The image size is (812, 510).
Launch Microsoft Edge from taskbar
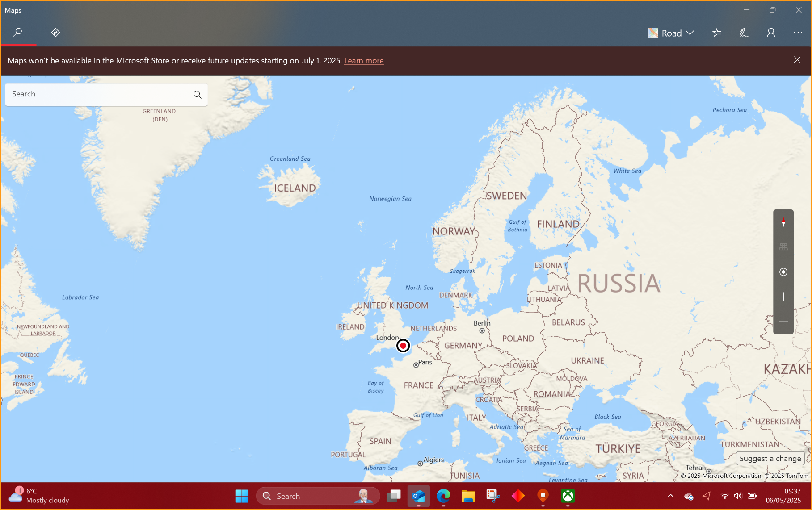(443, 496)
